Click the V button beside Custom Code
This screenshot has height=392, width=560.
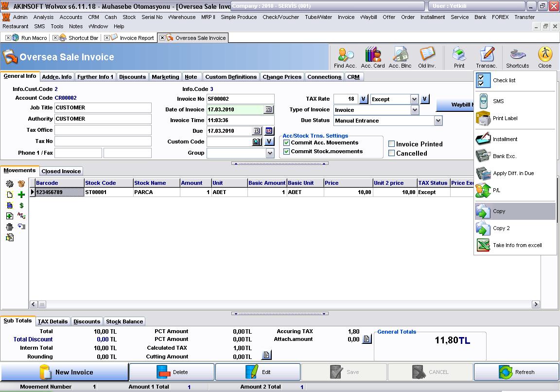click(269, 142)
